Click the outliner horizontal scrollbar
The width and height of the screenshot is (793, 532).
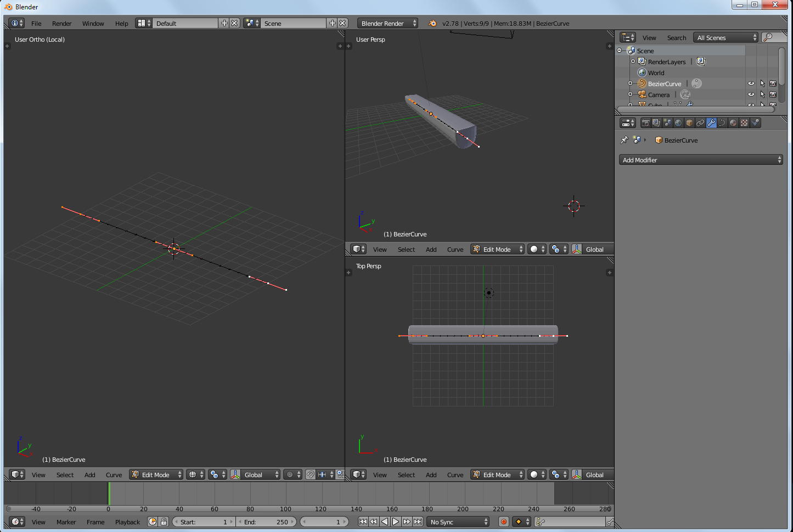point(696,109)
